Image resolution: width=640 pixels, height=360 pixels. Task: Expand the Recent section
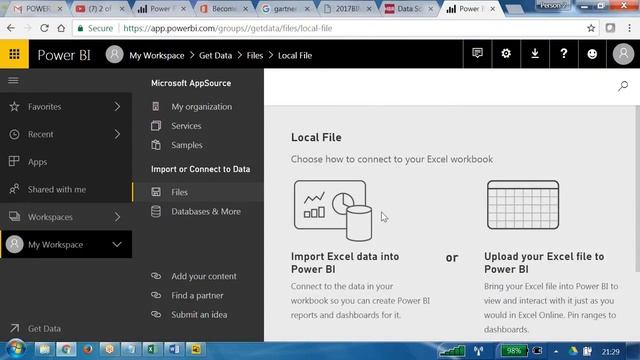pos(118,134)
